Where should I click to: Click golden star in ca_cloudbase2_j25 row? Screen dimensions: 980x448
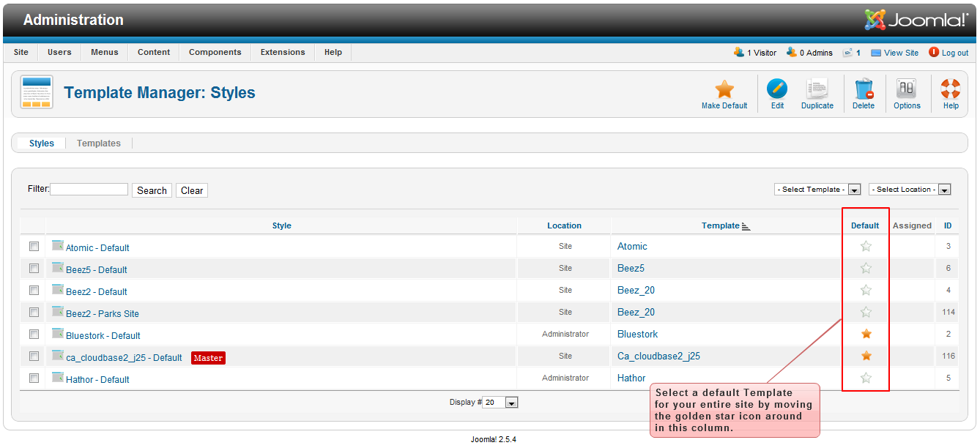pyautogui.click(x=866, y=356)
